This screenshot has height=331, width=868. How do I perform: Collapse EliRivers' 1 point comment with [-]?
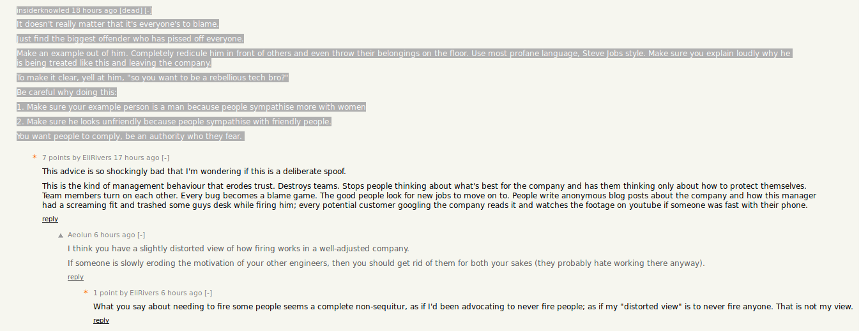click(208, 293)
